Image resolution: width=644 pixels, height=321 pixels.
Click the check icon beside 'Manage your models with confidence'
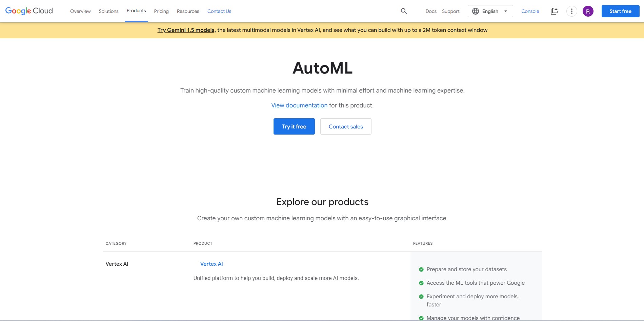(x=421, y=318)
